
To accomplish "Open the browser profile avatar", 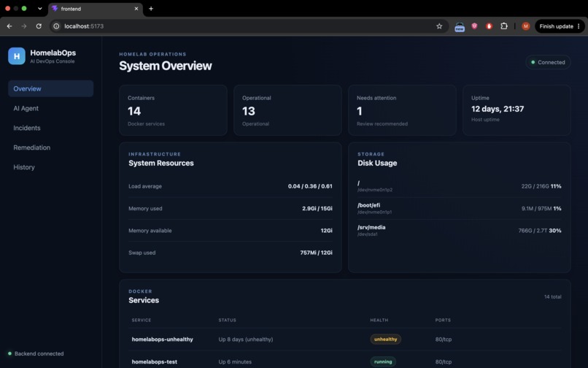I will pyautogui.click(x=526, y=26).
